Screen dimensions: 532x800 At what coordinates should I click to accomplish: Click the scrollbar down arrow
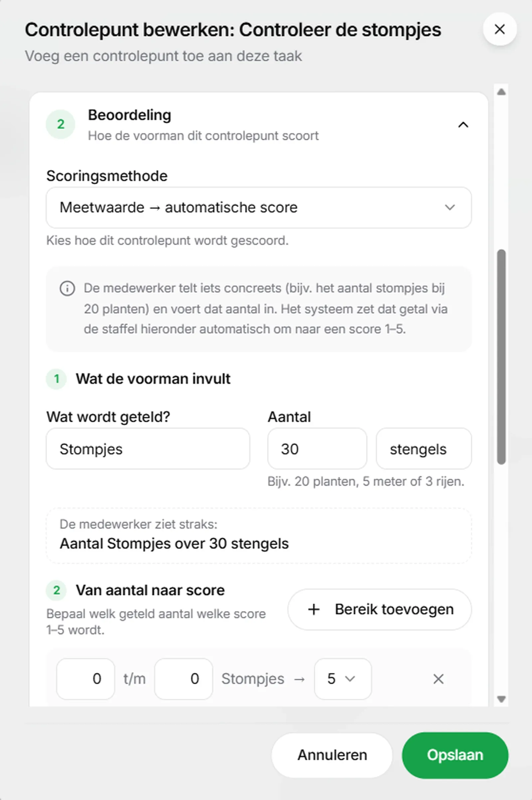(501, 699)
